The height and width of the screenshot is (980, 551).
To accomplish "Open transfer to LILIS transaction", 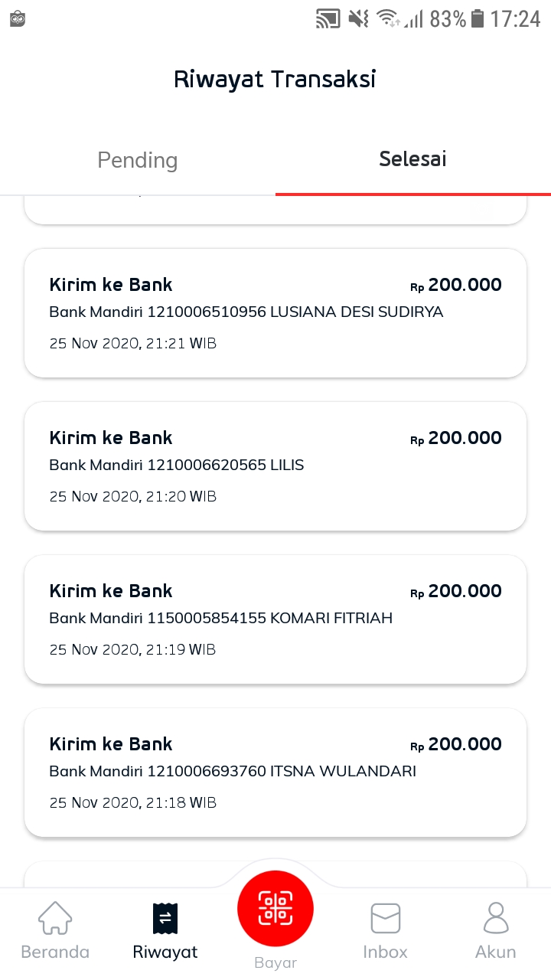I will pos(275,465).
